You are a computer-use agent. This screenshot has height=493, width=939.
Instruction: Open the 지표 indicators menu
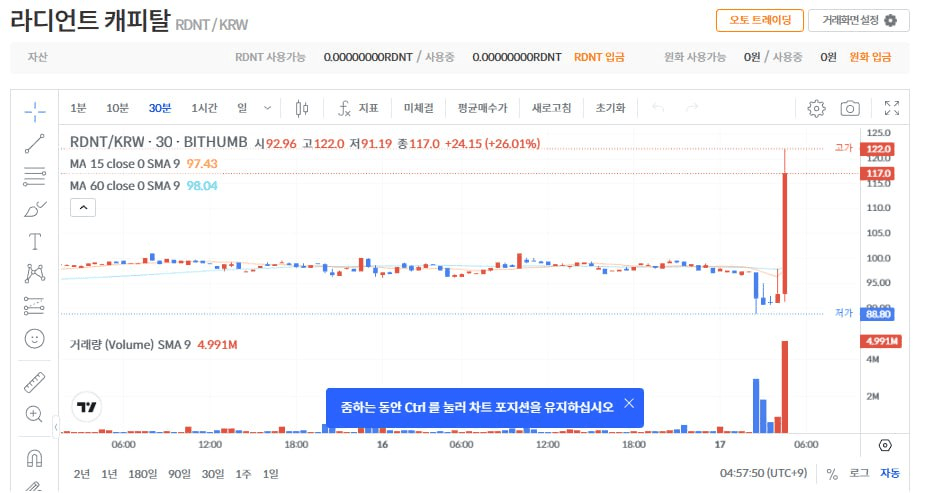coord(358,108)
